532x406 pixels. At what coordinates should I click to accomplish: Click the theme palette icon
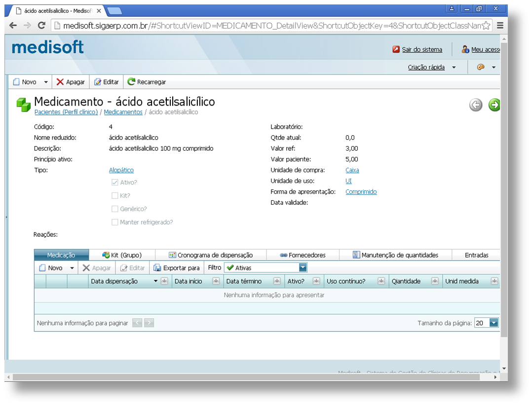coord(481,67)
